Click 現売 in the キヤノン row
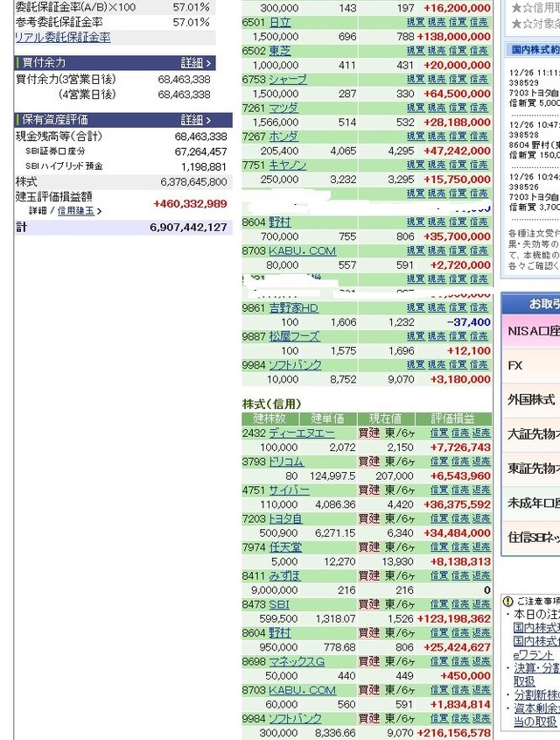Image resolution: width=560 pixels, height=740 pixels. [437, 166]
